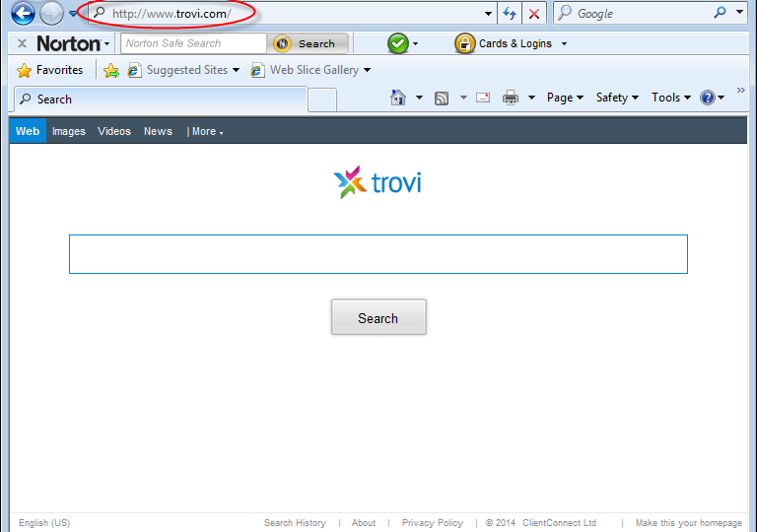Open the Cards & Logins dropdown

(513, 43)
